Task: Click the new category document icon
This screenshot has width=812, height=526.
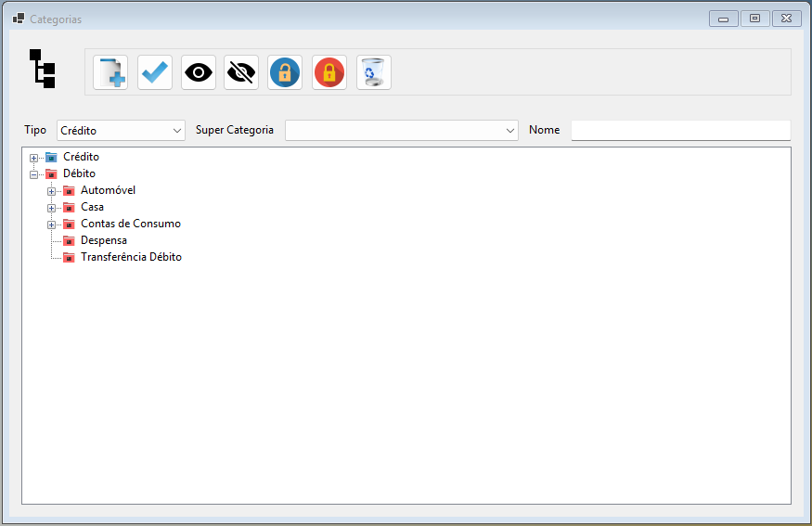Action: tap(110, 72)
